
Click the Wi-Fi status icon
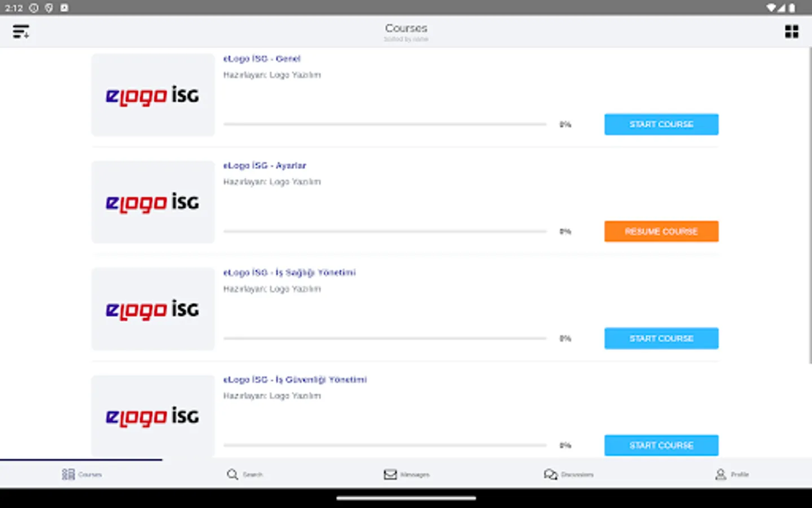tap(771, 8)
